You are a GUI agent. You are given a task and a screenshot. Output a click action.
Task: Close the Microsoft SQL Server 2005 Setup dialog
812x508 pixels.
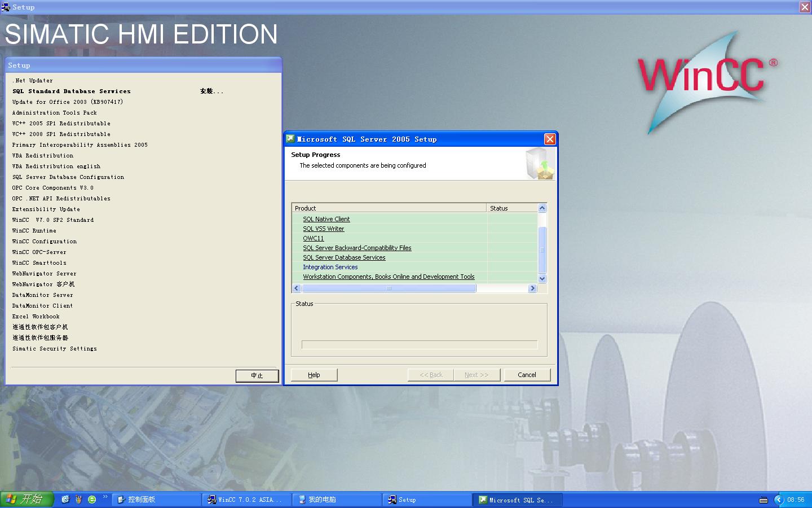(550, 139)
